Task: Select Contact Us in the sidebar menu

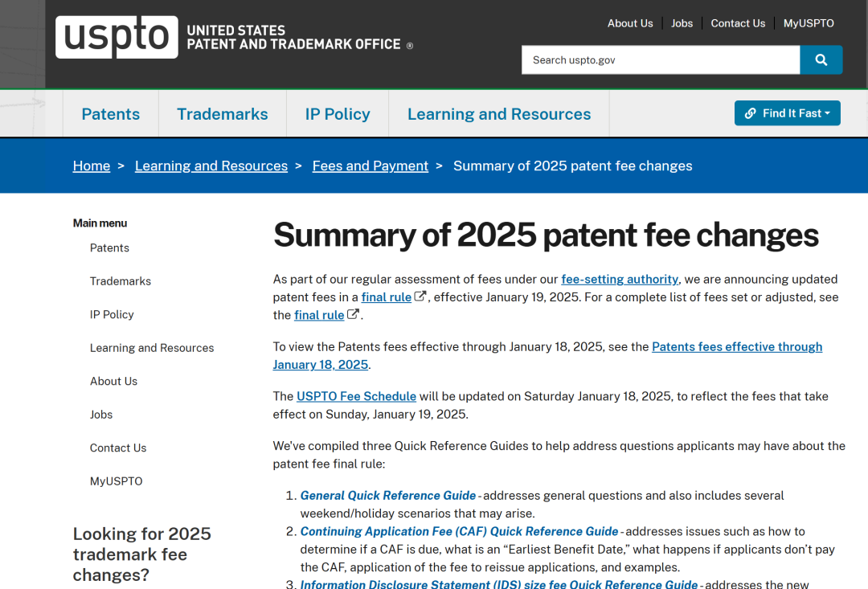Action: pyautogui.click(x=118, y=448)
